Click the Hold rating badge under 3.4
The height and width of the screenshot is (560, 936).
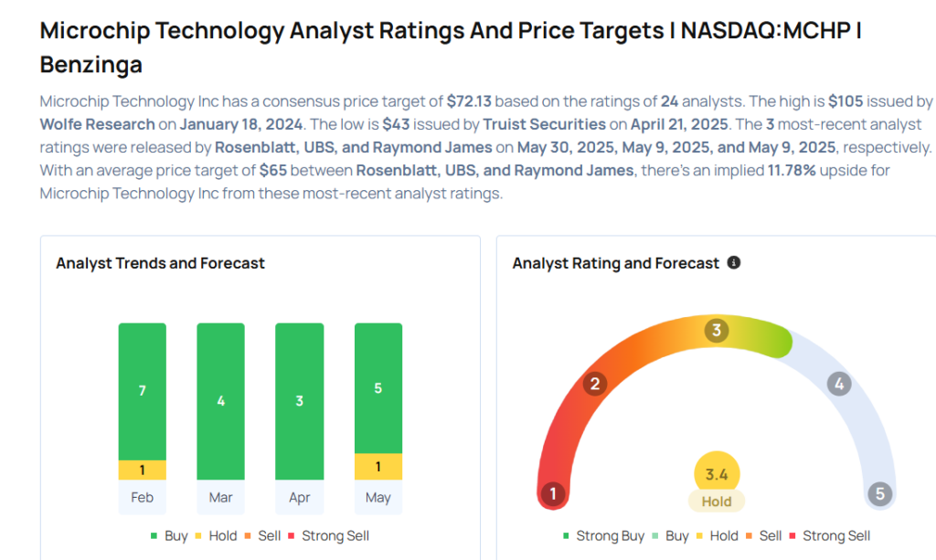click(x=717, y=502)
